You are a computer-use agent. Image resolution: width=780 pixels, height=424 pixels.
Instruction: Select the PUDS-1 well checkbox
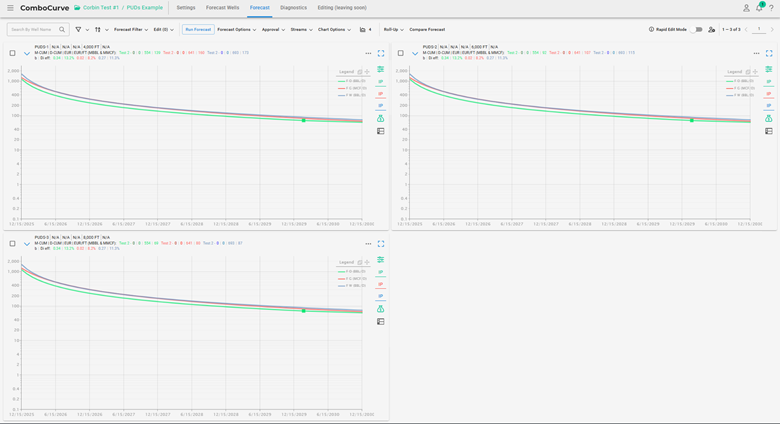click(x=12, y=53)
